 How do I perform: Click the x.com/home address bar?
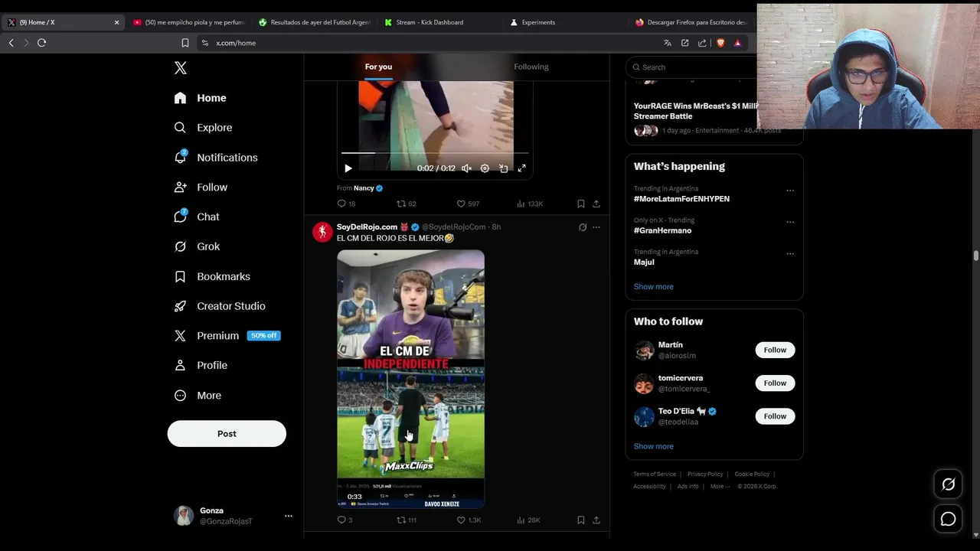coord(429,43)
